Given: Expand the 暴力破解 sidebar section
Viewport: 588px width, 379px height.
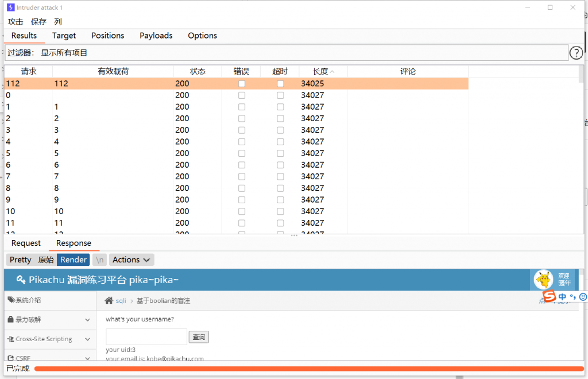Looking at the screenshot, I should (87, 320).
